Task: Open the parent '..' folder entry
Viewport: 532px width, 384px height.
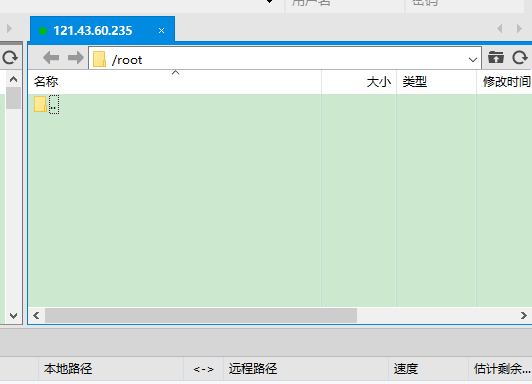Action: pos(46,104)
